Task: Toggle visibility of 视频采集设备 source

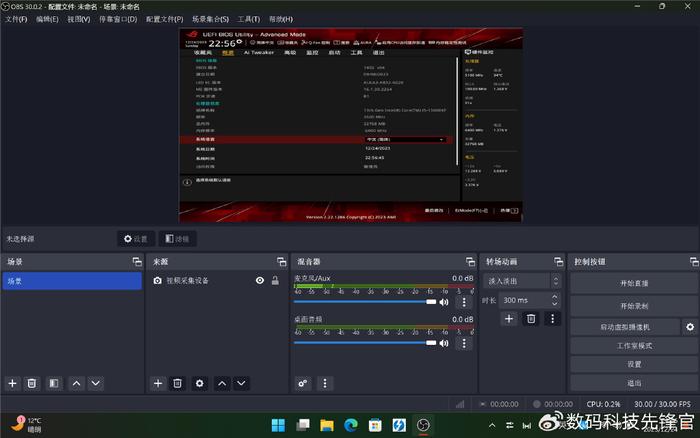Action: (x=260, y=280)
